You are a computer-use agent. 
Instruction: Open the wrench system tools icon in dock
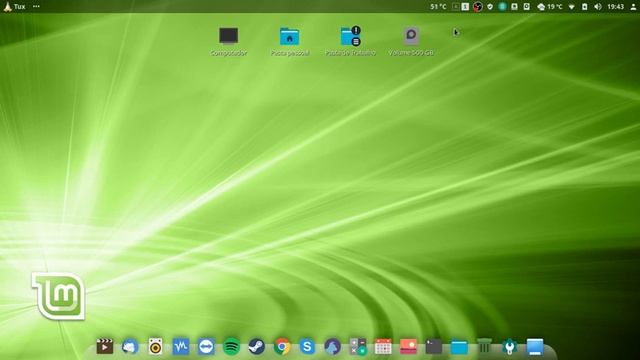pyautogui.click(x=509, y=347)
